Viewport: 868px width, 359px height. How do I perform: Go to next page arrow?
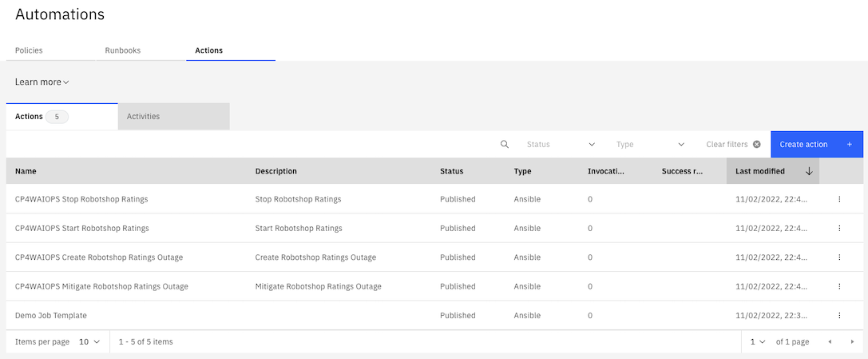pyautogui.click(x=852, y=342)
